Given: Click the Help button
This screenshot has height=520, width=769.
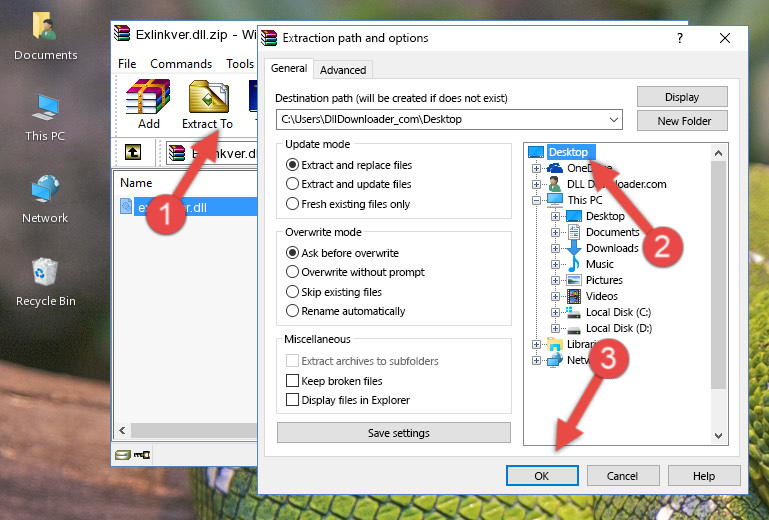Looking at the screenshot, I should (x=704, y=476).
